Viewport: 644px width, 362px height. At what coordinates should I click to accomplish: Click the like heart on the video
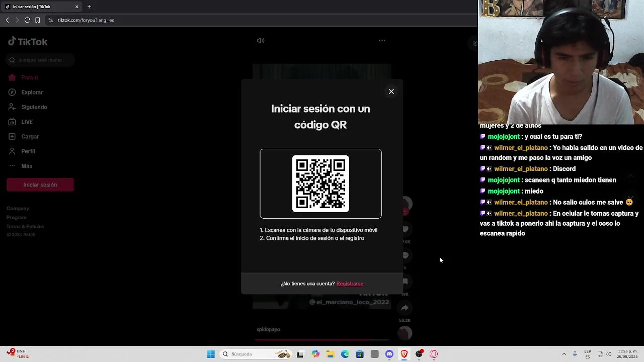(x=405, y=229)
